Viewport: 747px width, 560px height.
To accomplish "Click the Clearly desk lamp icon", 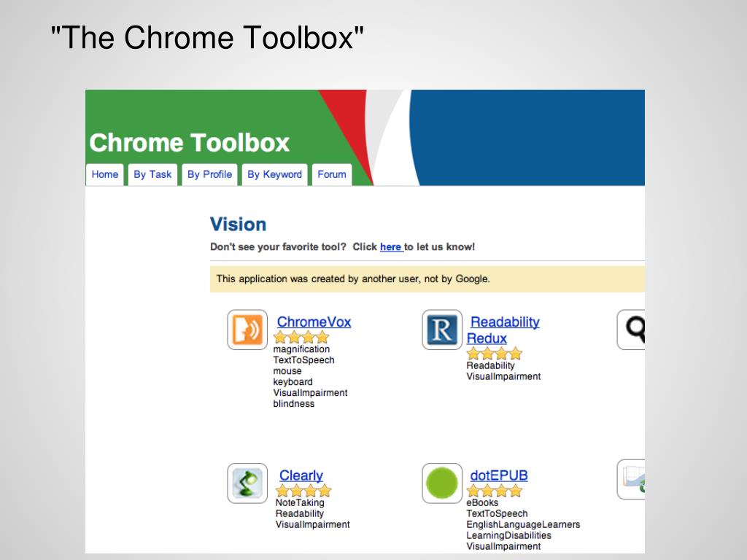I will pyautogui.click(x=247, y=483).
